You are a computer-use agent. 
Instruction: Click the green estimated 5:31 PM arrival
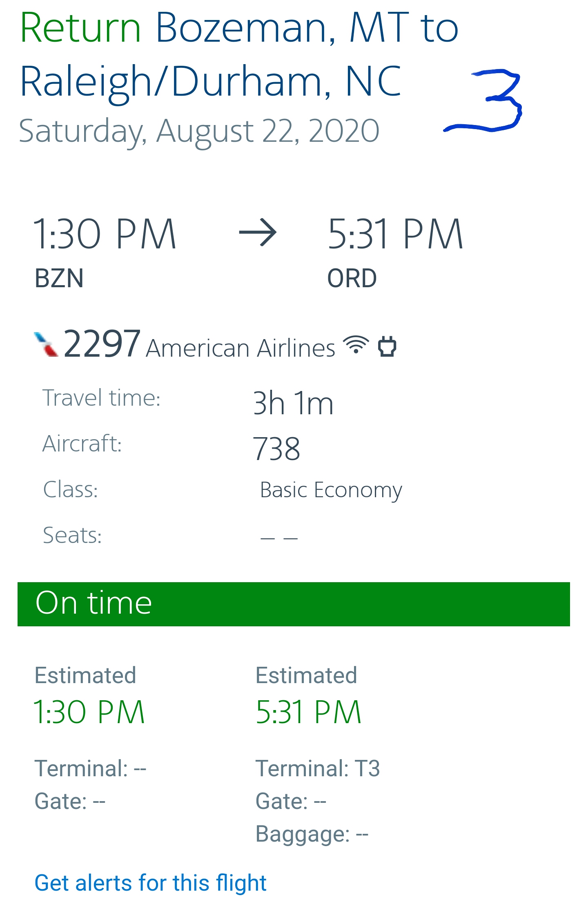pyautogui.click(x=308, y=712)
